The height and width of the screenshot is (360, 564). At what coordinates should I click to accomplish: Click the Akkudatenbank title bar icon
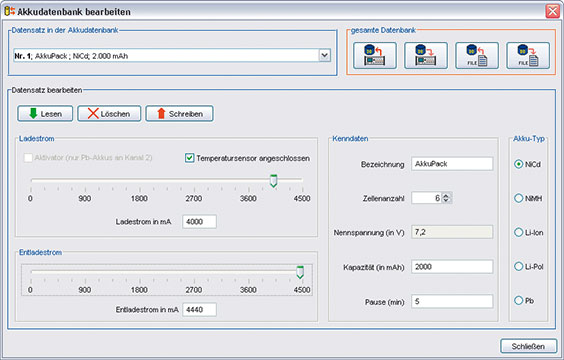9,11
